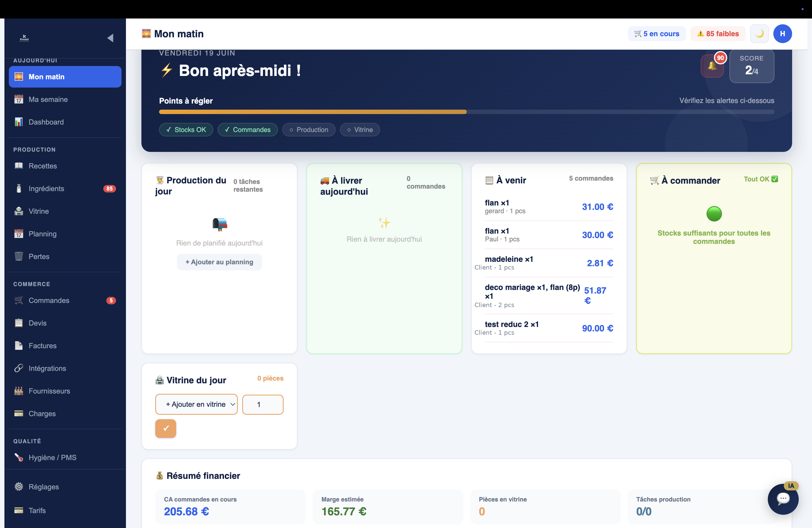Open the flan x1 order from Paul
The height and width of the screenshot is (528, 812).
pos(549,235)
